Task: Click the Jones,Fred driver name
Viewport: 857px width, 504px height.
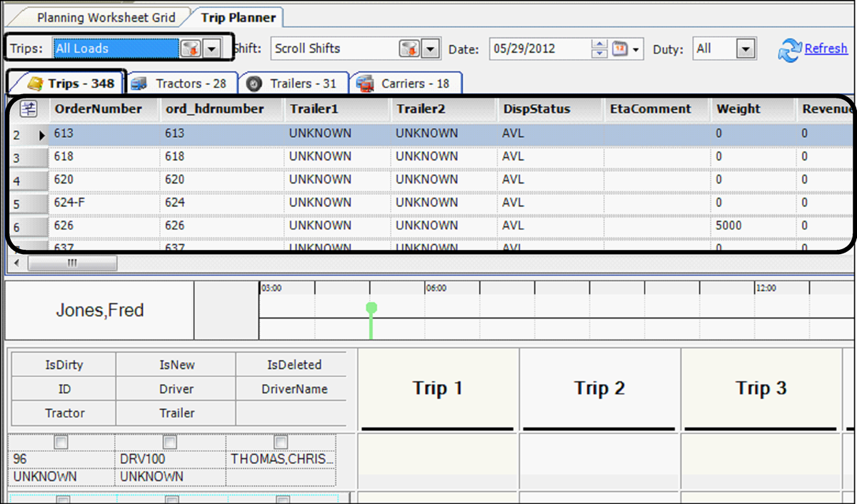Action: pyautogui.click(x=100, y=311)
